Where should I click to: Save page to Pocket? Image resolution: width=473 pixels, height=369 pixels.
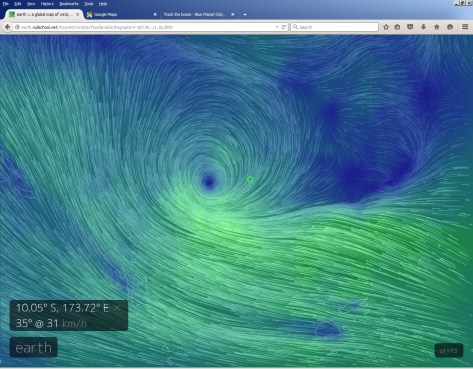(x=410, y=27)
